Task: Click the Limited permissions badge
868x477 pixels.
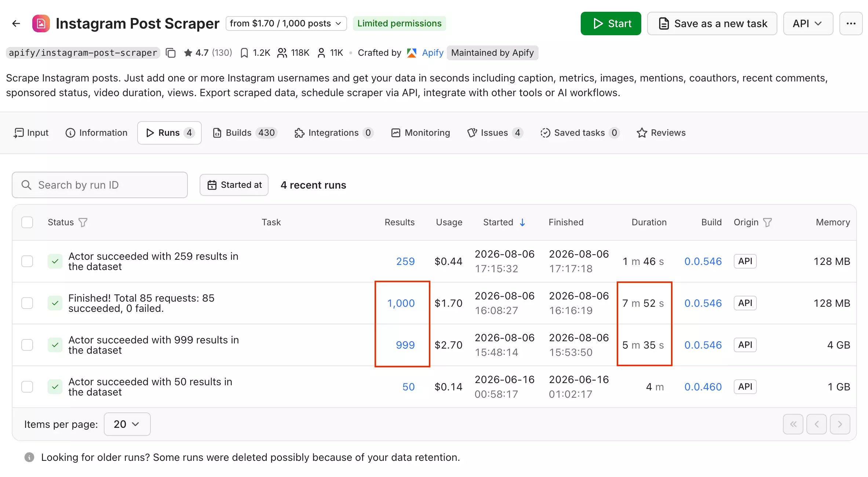Action: pos(400,23)
